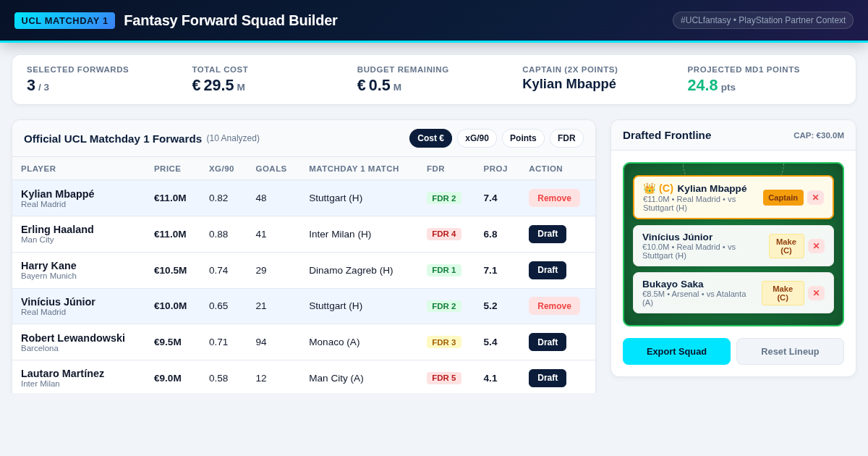This screenshot has height=456, width=868.
Task: Remove Vinícius Júnior from the table row
Action: click(554, 306)
